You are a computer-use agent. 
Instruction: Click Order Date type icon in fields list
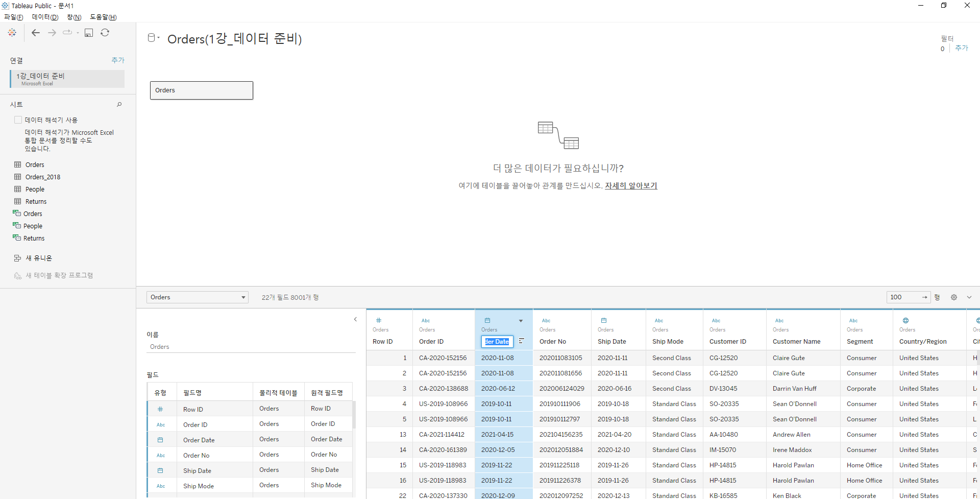point(160,440)
